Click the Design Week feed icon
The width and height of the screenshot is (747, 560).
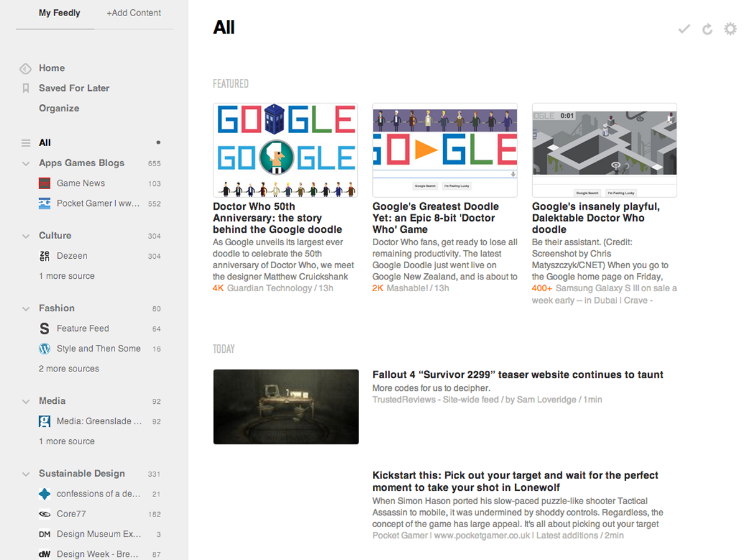pyautogui.click(x=44, y=554)
